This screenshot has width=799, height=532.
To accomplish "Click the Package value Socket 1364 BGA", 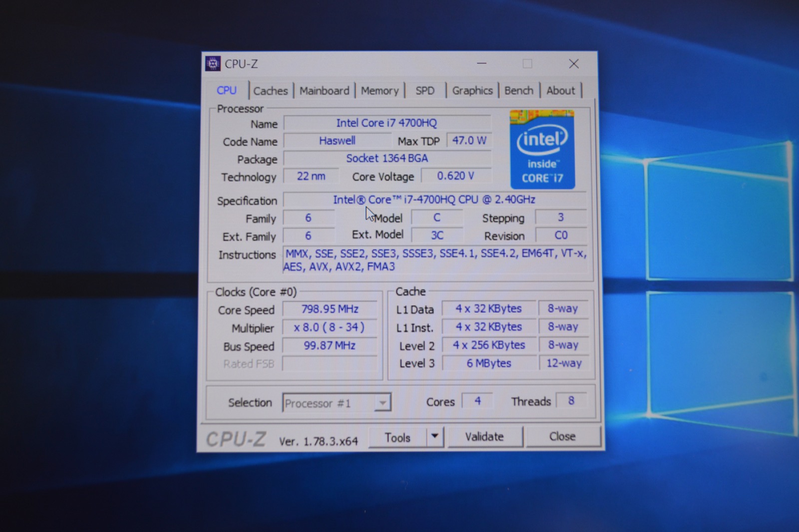I will (x=387, y=158).
